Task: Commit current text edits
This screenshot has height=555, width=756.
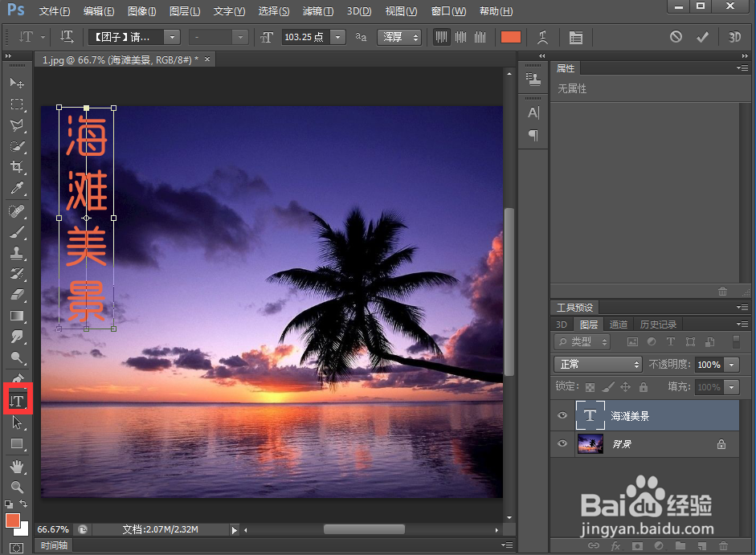Action: coord(702,37)
